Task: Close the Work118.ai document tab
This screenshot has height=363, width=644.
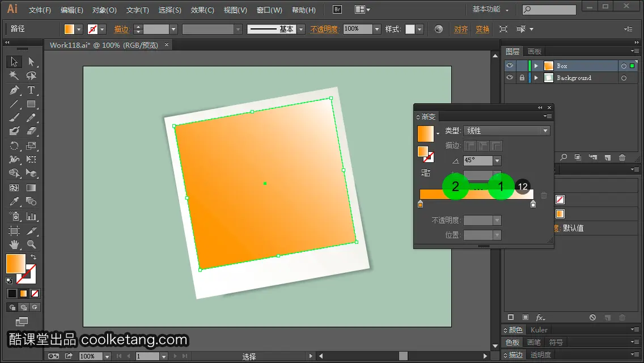Action: (166, 45)
